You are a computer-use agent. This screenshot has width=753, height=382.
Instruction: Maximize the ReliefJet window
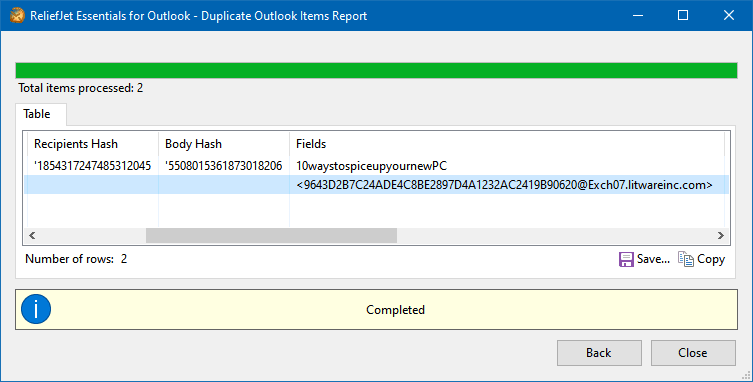683,15
